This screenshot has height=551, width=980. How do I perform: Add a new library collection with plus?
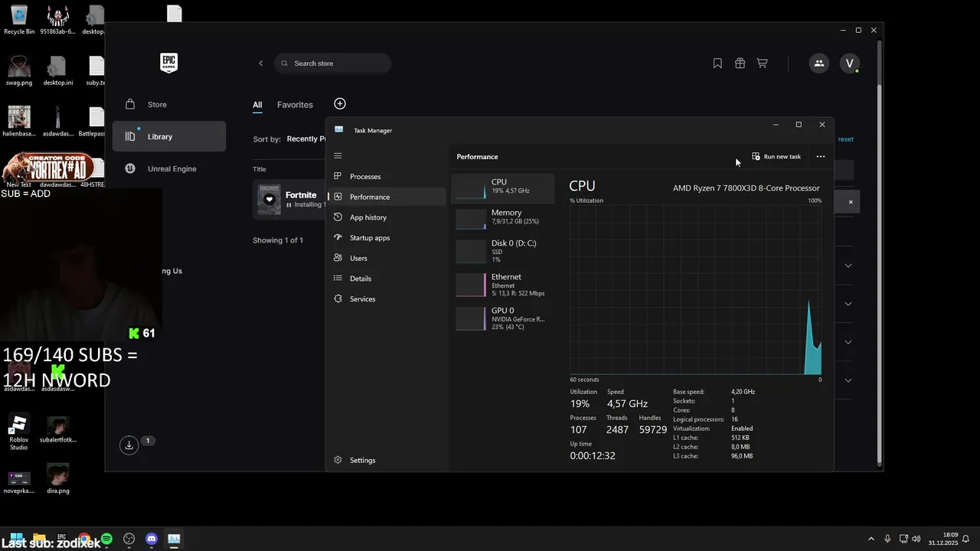(x=340, y=104)
